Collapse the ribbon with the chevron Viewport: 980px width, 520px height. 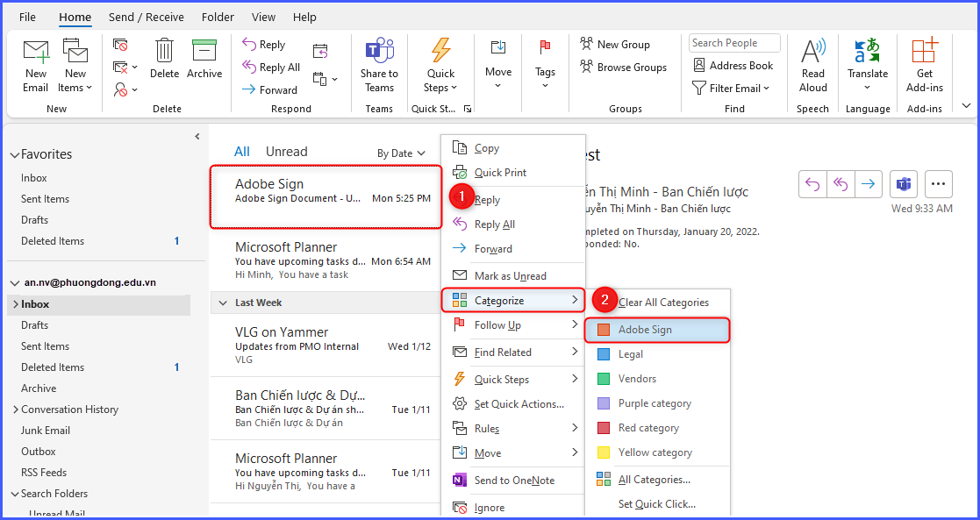tap(966, 105)
